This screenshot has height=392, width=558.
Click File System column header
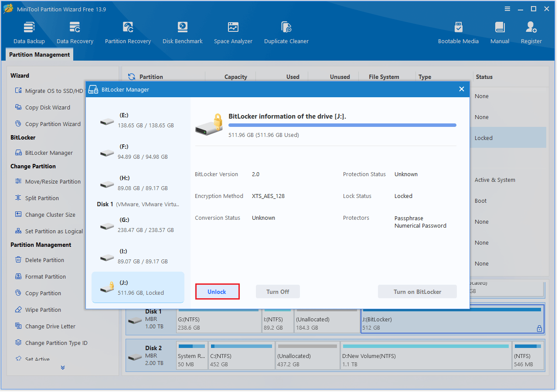[384, 77]
